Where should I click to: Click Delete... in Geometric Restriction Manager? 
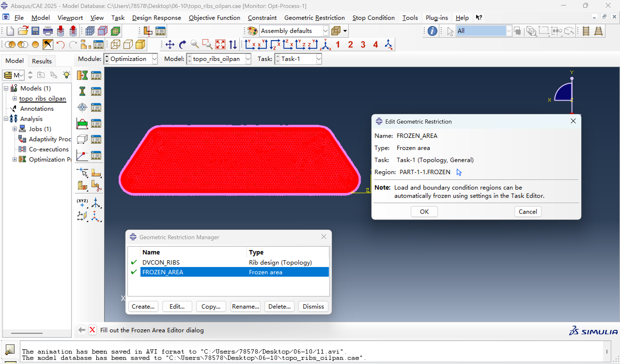click(279, 306)
